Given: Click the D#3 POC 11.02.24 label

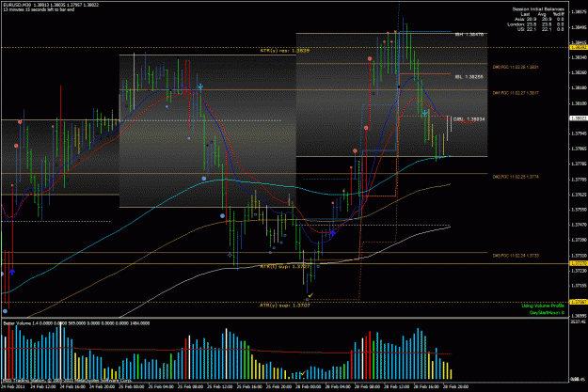Looking at the screenshot, I should (x=516, y=256).
